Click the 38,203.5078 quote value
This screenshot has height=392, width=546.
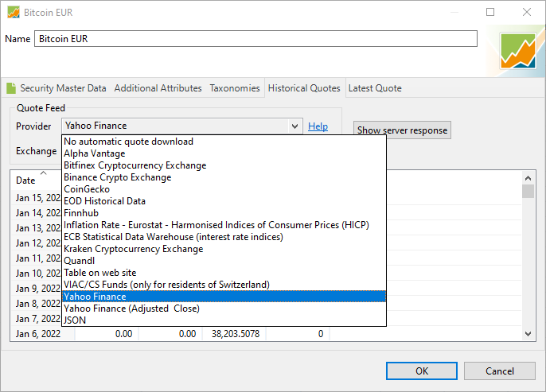point(236,334)
